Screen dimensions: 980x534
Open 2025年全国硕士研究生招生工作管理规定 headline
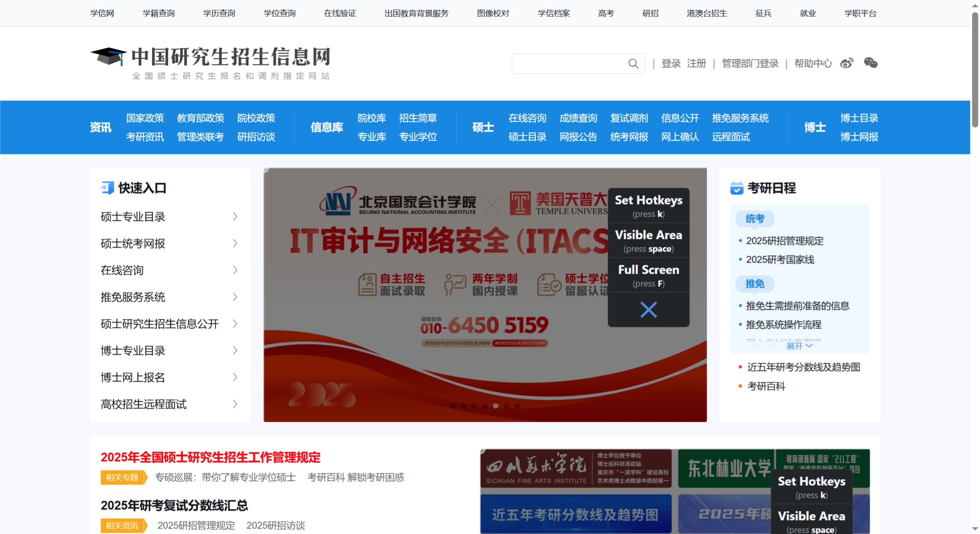pos(210,457)
